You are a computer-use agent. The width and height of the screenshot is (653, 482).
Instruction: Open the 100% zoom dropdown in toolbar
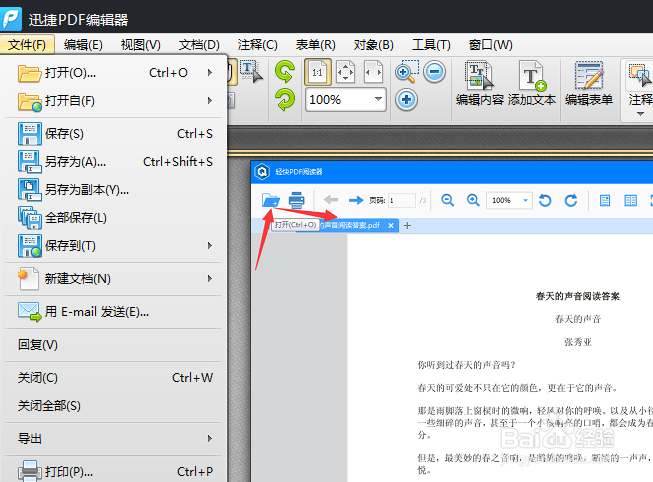[378, 100]
